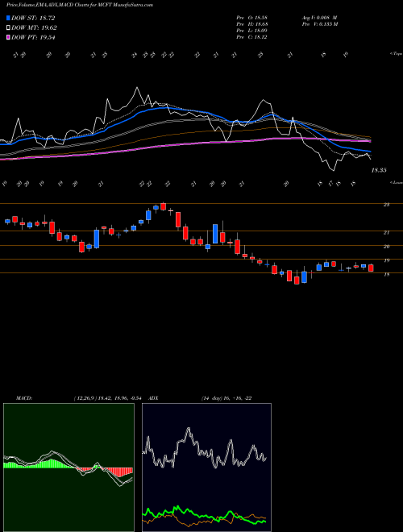Screen dimensions: 403x532
Task: Click the ADX (14 day) values text
Action: pos(226,398)
